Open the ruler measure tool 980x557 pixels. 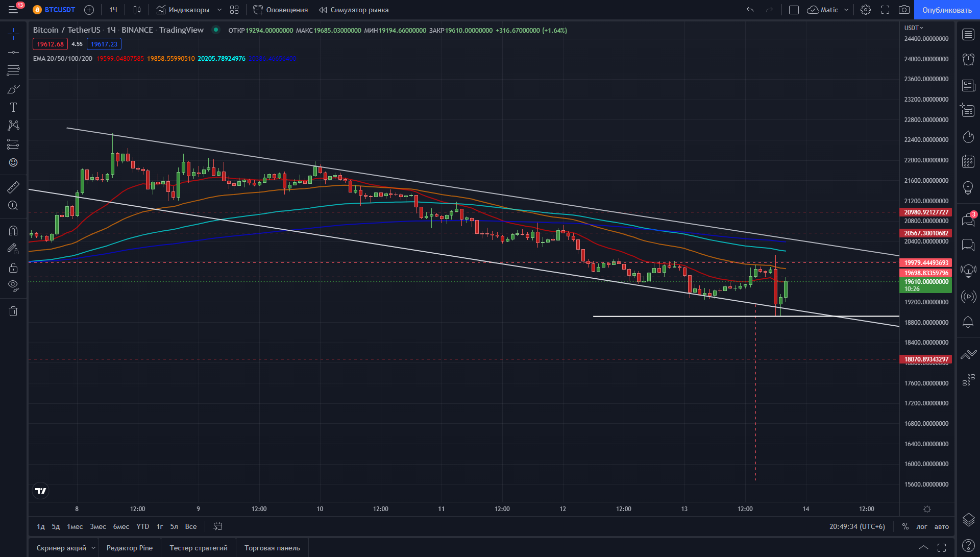(x=13, y=187)
